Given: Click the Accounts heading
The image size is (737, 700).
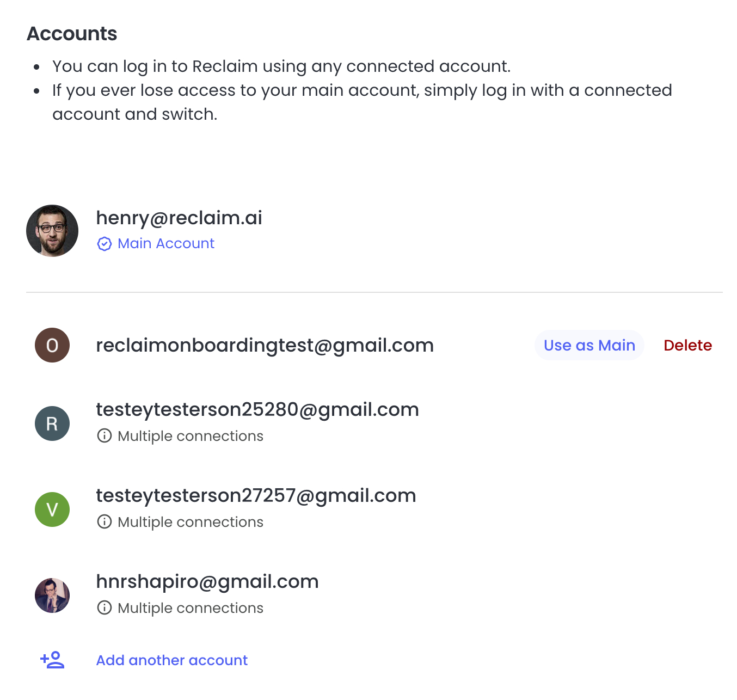Looking at the screenshot, I should [72, 34].
